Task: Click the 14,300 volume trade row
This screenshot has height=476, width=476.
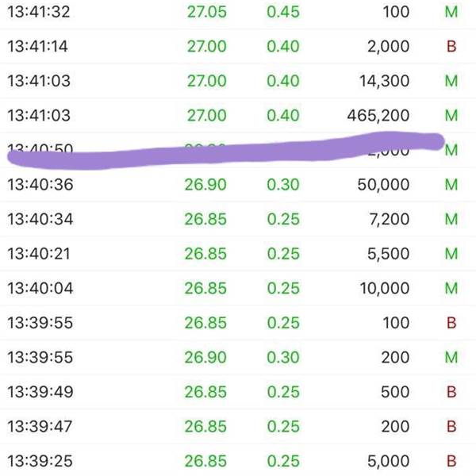Action: tap(238, 81)
